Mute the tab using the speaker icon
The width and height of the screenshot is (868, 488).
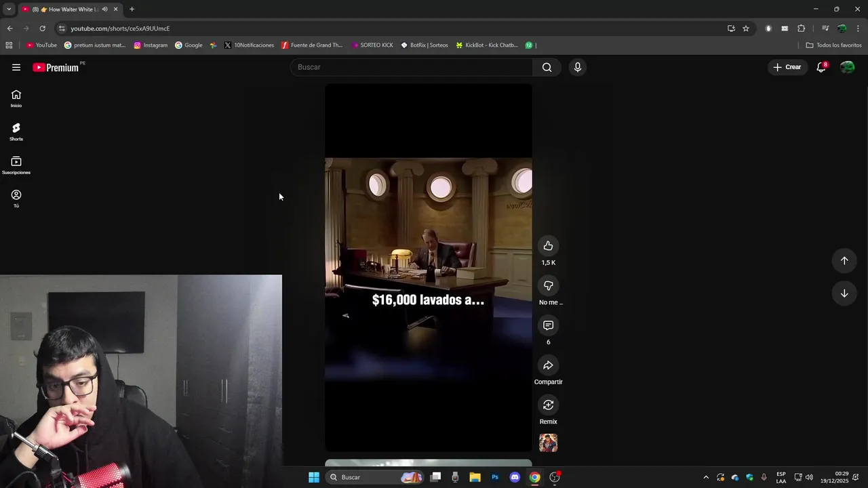pyautogui.click(x=104, y=9)
